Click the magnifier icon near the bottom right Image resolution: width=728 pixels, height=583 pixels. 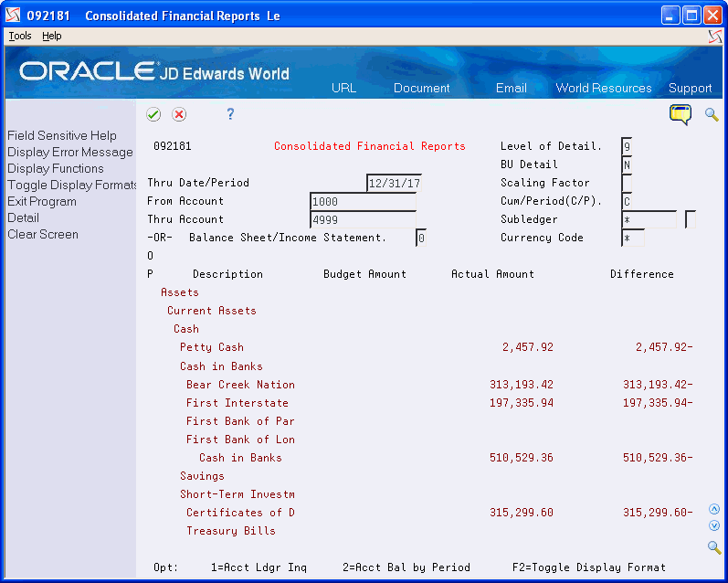[x=714, y=547]
